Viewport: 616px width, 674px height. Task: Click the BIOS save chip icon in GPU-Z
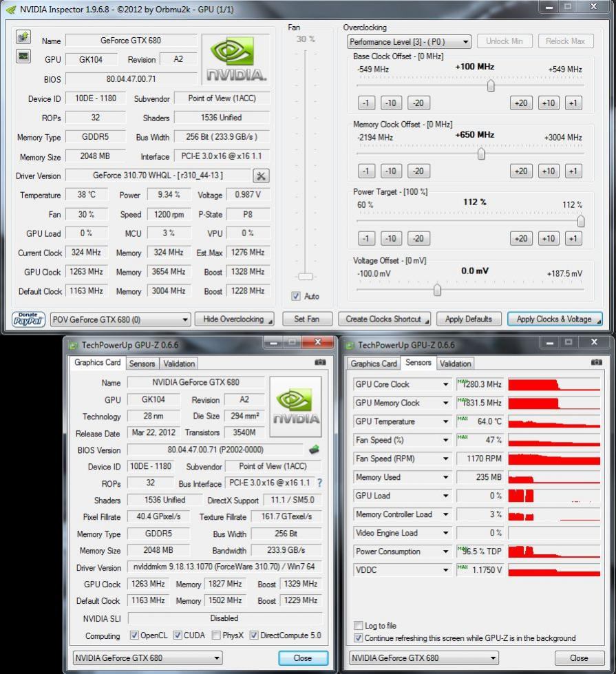pyautogui.click(x=315, y=450)
